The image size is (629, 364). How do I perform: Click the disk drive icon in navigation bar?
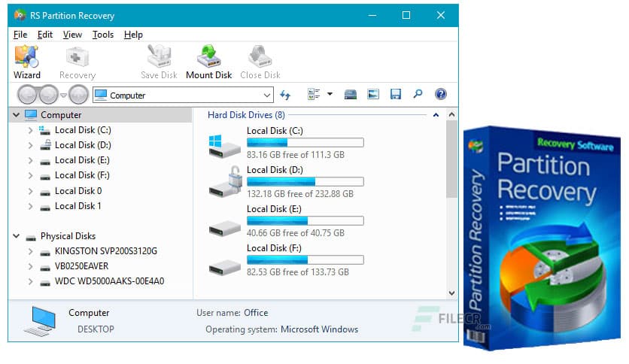(351, 95)
